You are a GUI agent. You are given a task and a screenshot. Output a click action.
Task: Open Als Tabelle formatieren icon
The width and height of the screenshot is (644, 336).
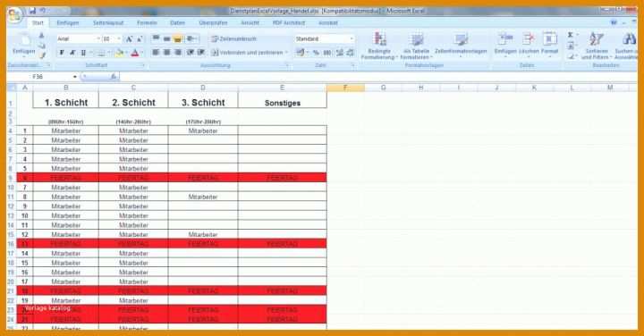(x=417, y=46)
